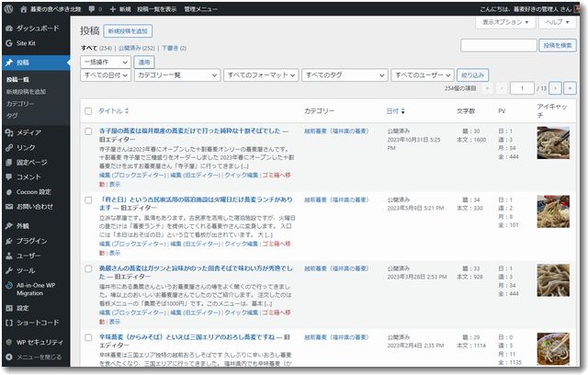The image size is (588, 375).
Task: Open the ダッシュボード dashboard icon in sidebar
Action: tap(9, 28)
